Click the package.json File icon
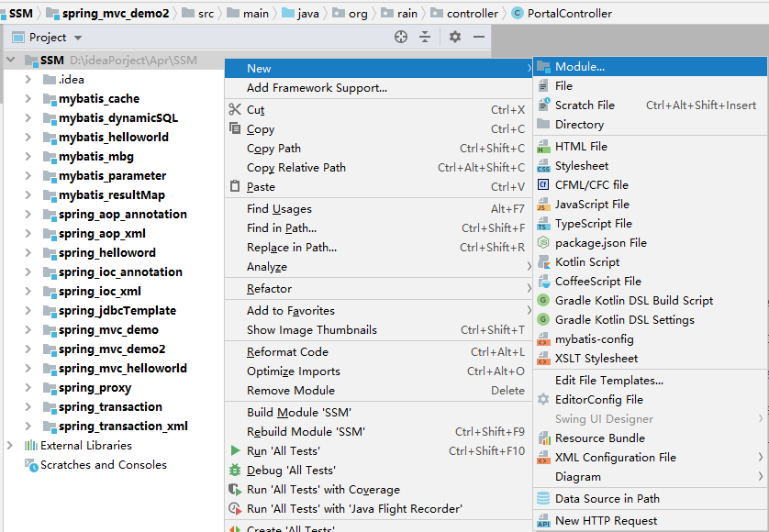The image size is (769, 532). click(x=543, y=242)
